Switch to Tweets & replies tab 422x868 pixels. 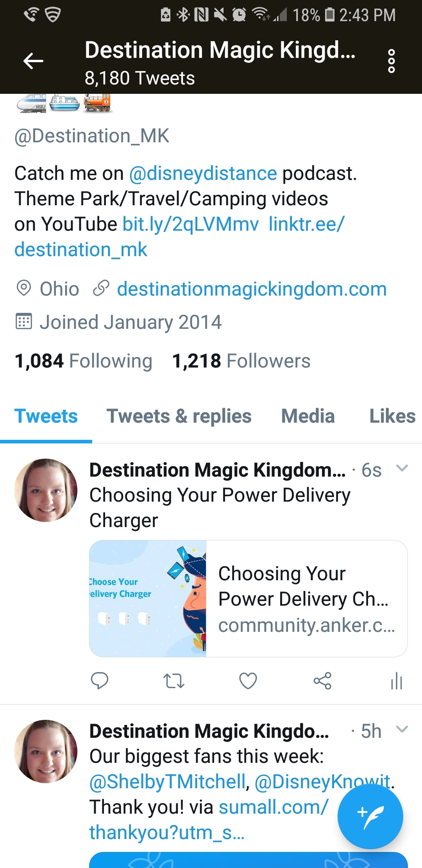point(179,416)
